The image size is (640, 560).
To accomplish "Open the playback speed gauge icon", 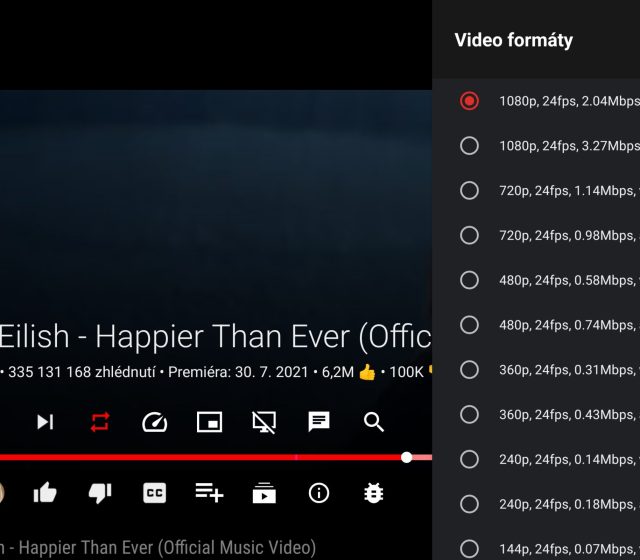I will click(x=155, y=422).
